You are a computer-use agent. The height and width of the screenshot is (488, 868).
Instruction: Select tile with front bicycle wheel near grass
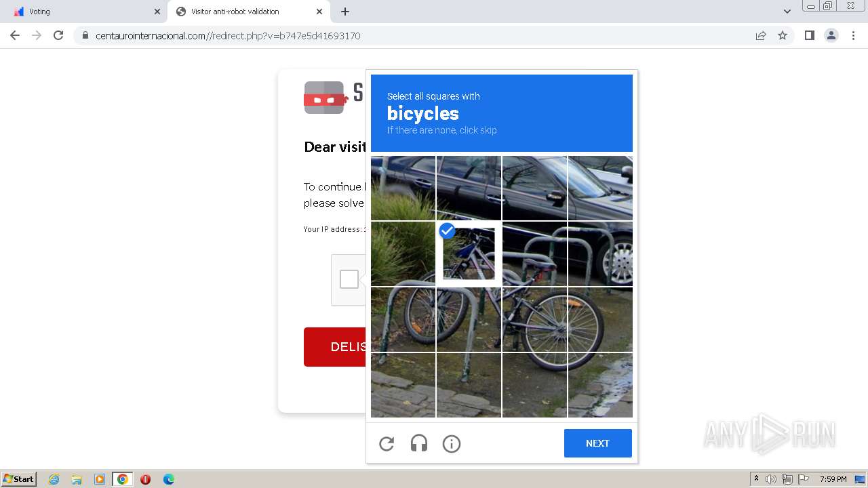tap(403, 320)
